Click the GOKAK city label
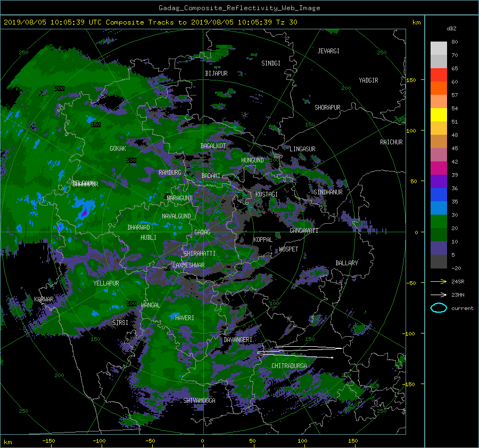This screenshot has height=448, width=479. tap(118, 149)
